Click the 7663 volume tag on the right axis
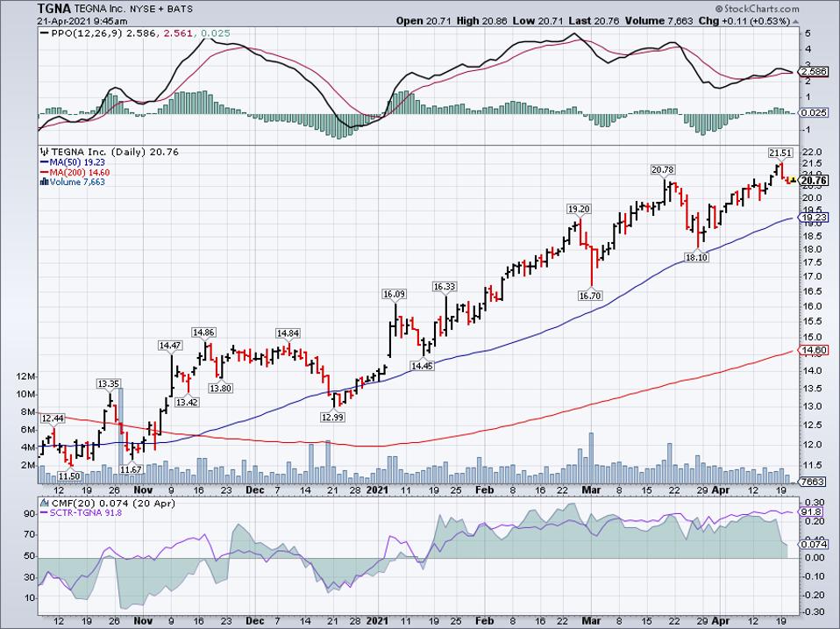 coord(812,482)
